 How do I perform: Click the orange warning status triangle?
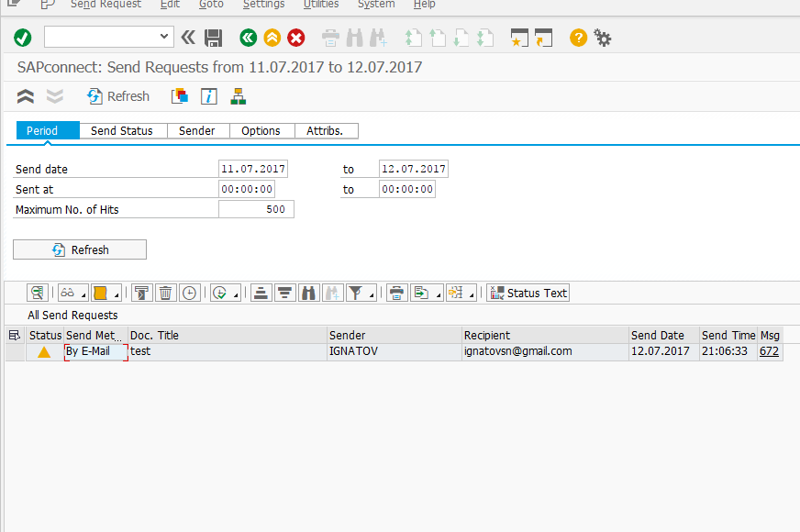[44, 351]
